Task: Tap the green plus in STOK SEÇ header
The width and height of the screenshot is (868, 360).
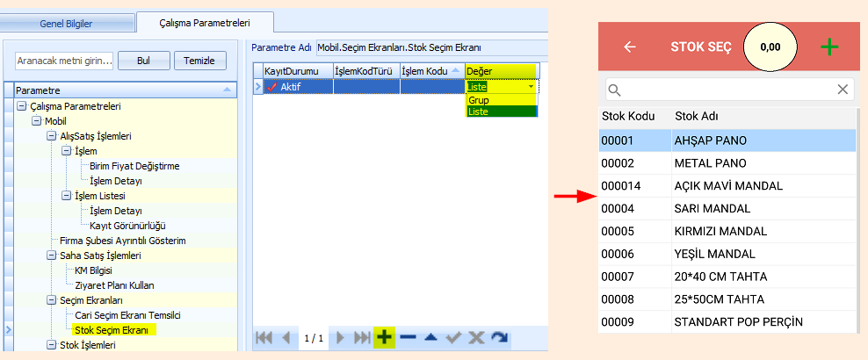Action: tap(829, 47)
